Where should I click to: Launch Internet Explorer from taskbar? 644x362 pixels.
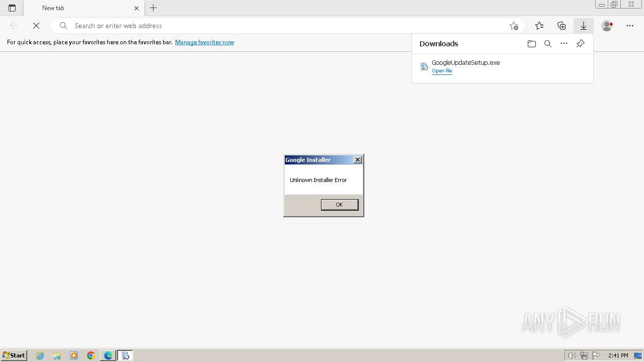click(40, 355)
